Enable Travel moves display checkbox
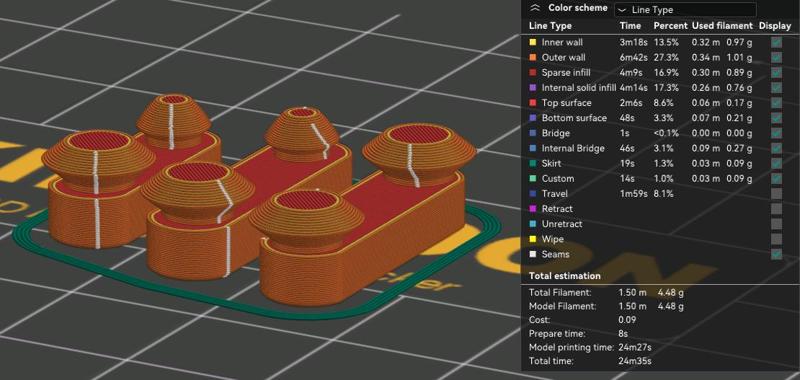Viewport: 800px width, 380px height. coord(776,193)
